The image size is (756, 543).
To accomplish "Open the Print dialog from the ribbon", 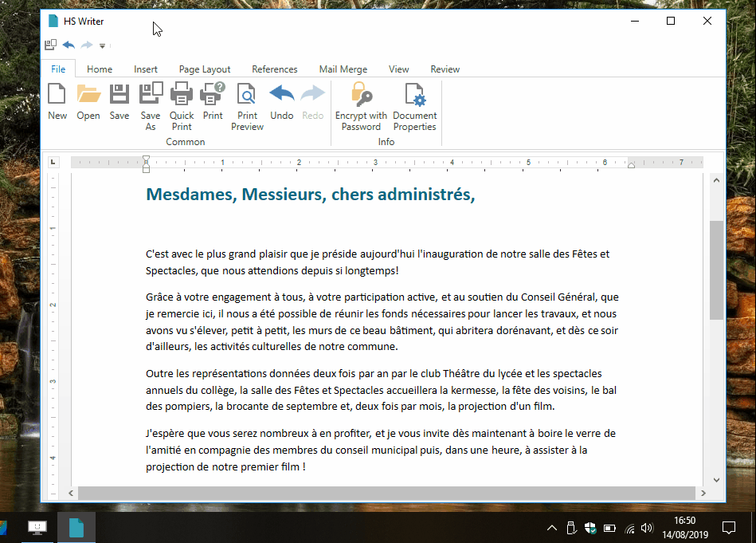I will pyautogui.click(x=213, y=101).
